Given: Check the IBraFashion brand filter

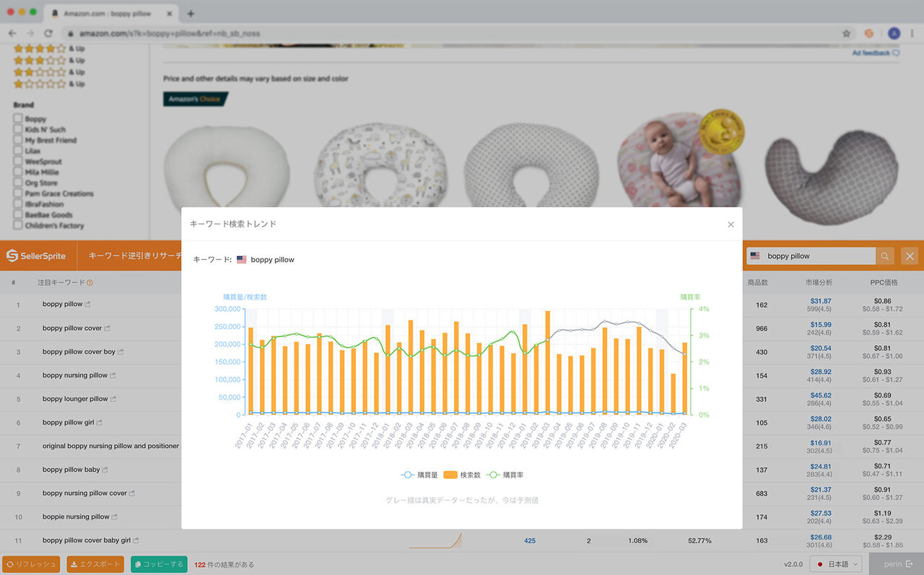Looking at the screenshot, I should coord(17,204).
